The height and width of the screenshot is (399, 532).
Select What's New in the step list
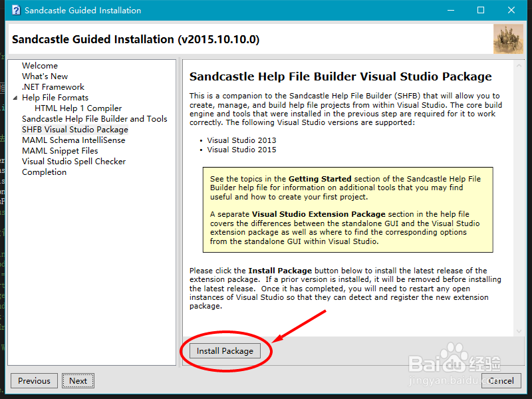45,76
